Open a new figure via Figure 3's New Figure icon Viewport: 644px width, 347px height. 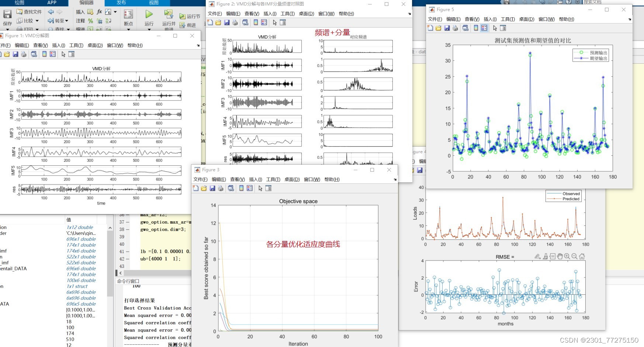(195, 188)
